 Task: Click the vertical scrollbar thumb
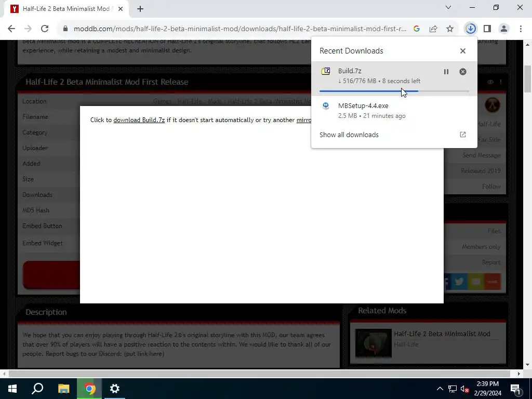tap(528, 79)
